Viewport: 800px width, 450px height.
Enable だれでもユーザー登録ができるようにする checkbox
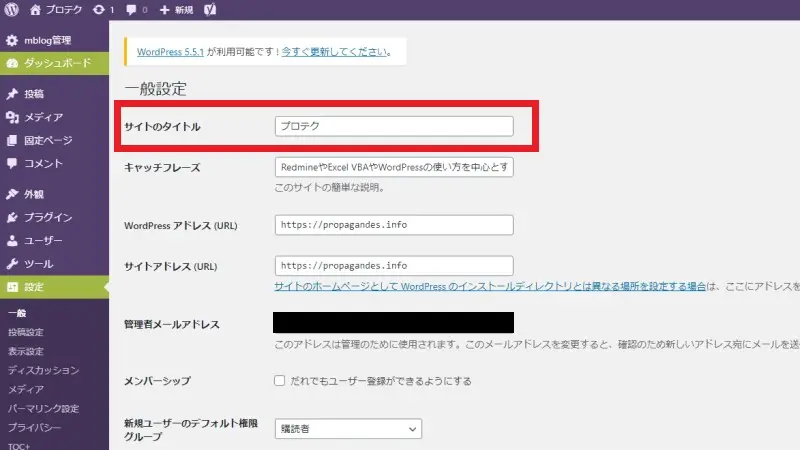tap(280, 381)
